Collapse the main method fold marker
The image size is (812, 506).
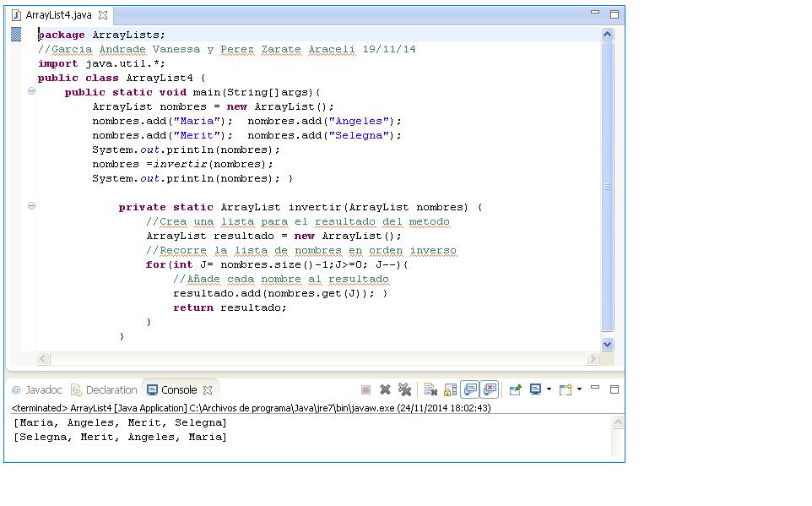pos(31,91)
